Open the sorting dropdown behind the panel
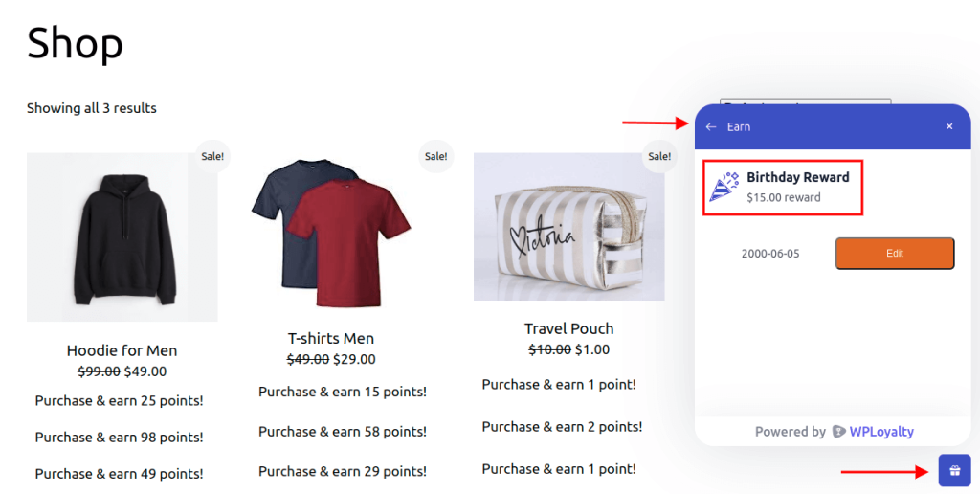 [805, 101]
